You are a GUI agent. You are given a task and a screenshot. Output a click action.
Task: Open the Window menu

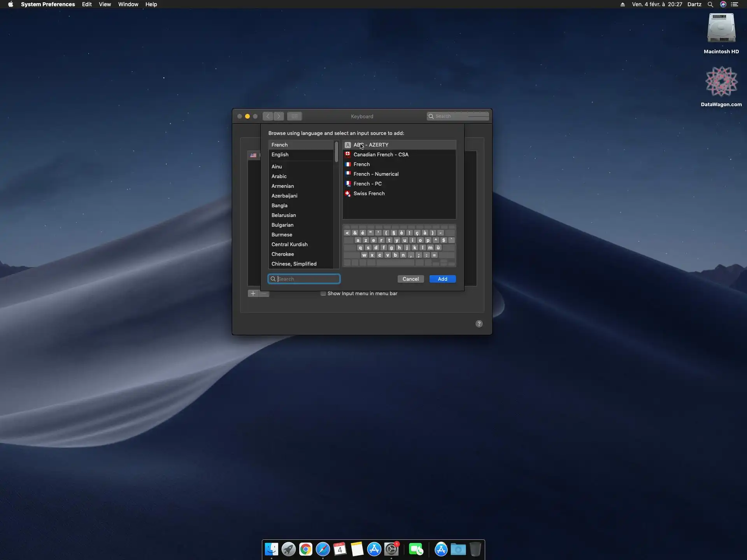[x=128, y=4]
